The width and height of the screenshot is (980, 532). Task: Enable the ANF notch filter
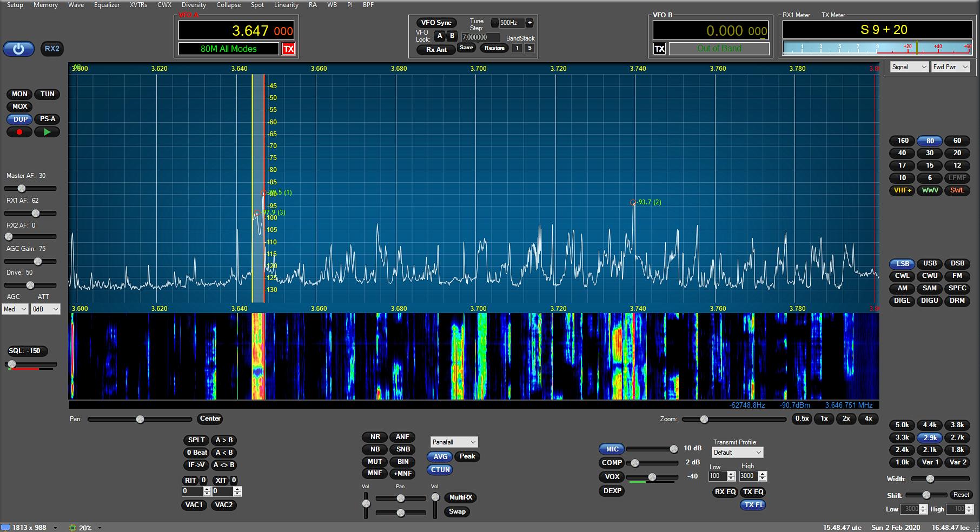pos(402,437)
